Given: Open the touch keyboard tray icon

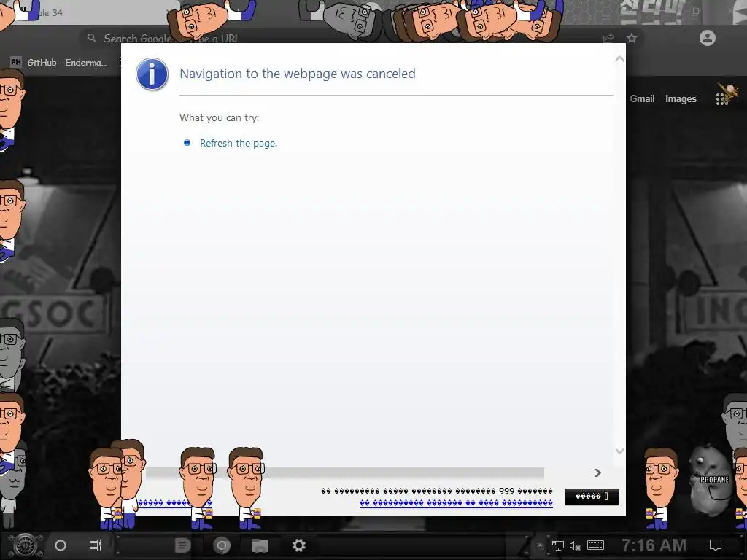Looking at the screenshot, I should tap(595, 545).
